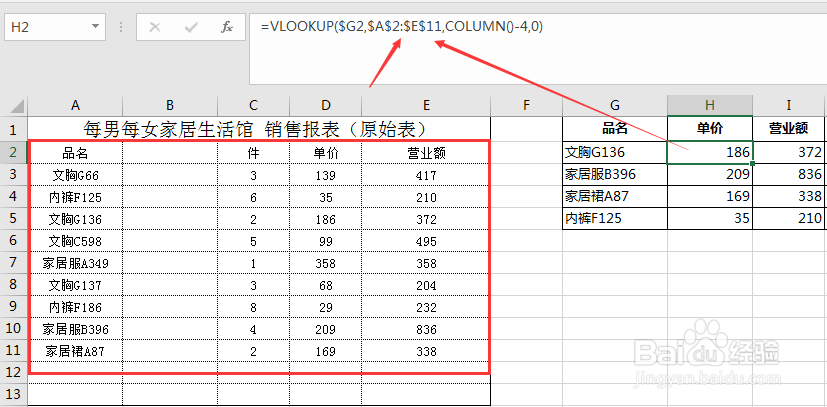Click quantity cell 8 in column C
This screenshot has height=407, width=827.
pyautogui.click(x=253, y=307)
